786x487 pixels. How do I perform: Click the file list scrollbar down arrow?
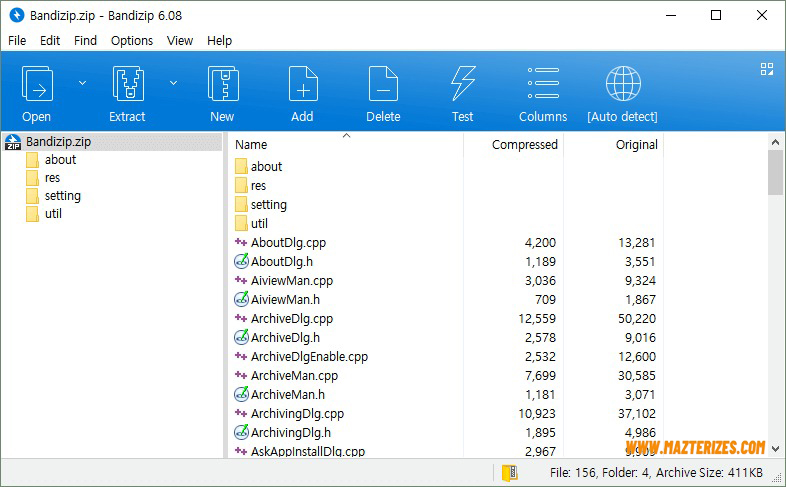775,449
